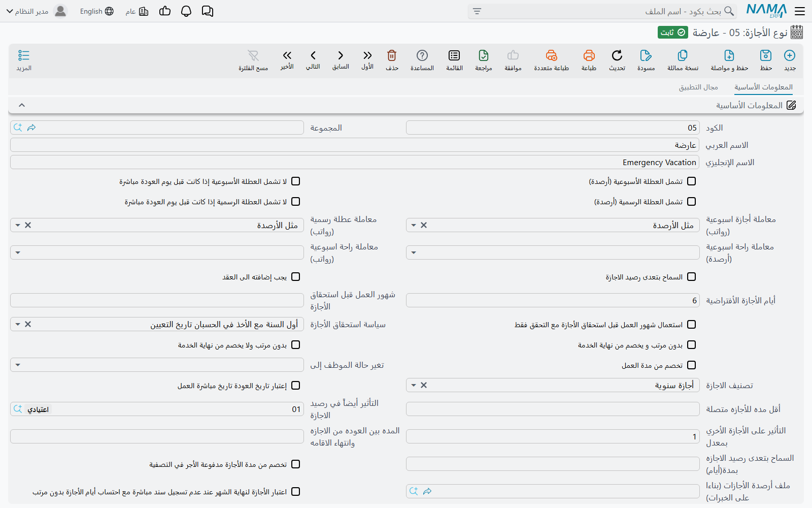Click Duplicate Copy (نسخة مماثلة) icon
The width and height of the screenshot is (812, 508).
[x=683, y=55]
